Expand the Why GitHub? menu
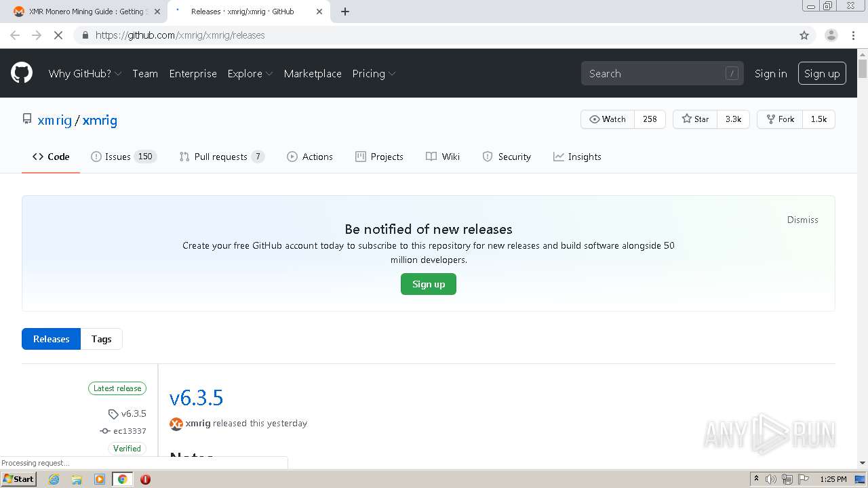This screenshot has width=868, height=488. point(85,73)
